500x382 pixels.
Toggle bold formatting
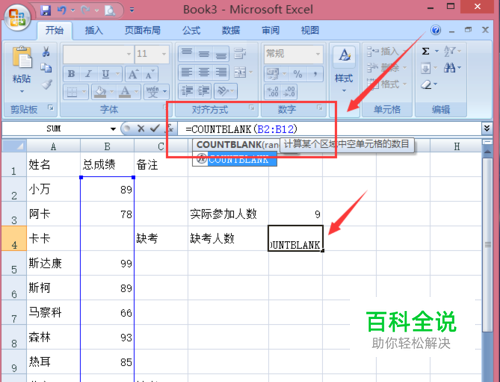pyautogui.click(x=71, y=74)
